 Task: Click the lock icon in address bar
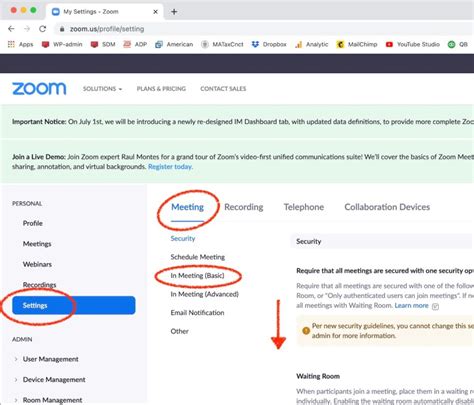(x=62, y=29)
